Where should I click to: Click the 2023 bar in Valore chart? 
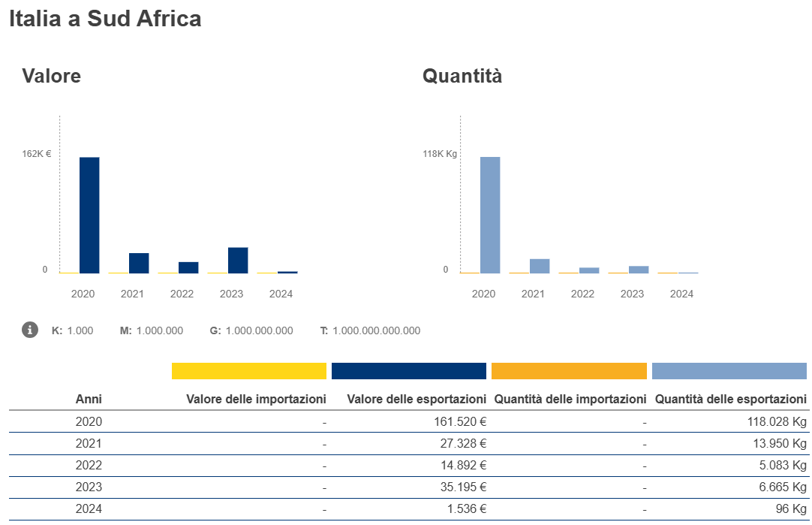pos(238,260)
